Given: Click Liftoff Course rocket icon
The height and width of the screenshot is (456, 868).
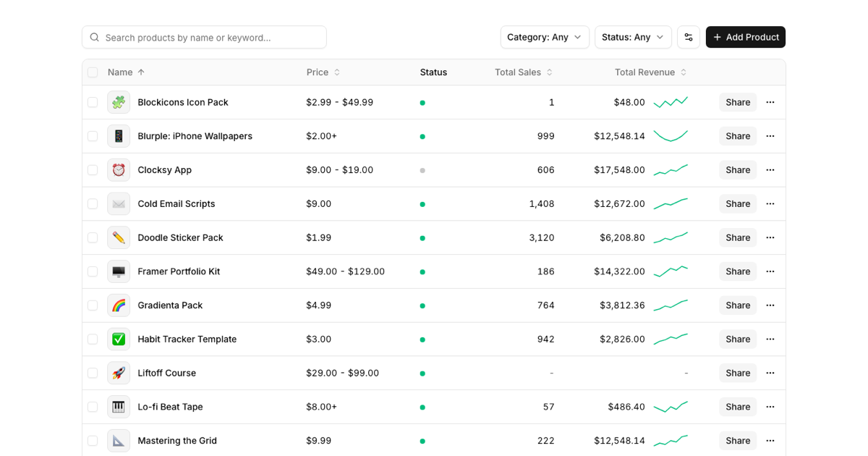Looking at the screenshot, I should (x=119, y=373).
